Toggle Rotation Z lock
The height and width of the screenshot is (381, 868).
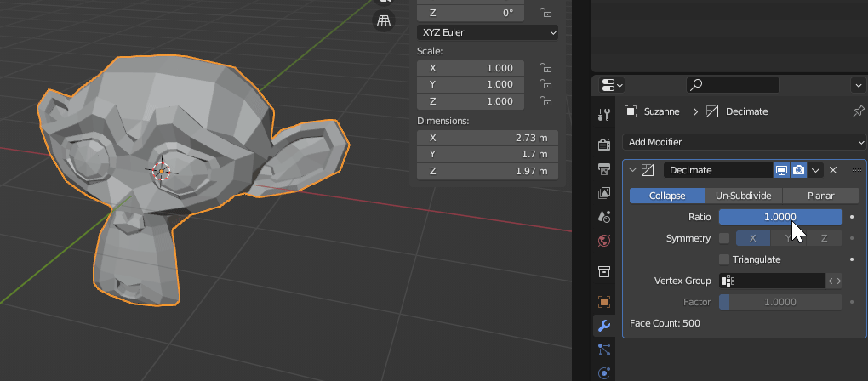click(x=545, y=13)
